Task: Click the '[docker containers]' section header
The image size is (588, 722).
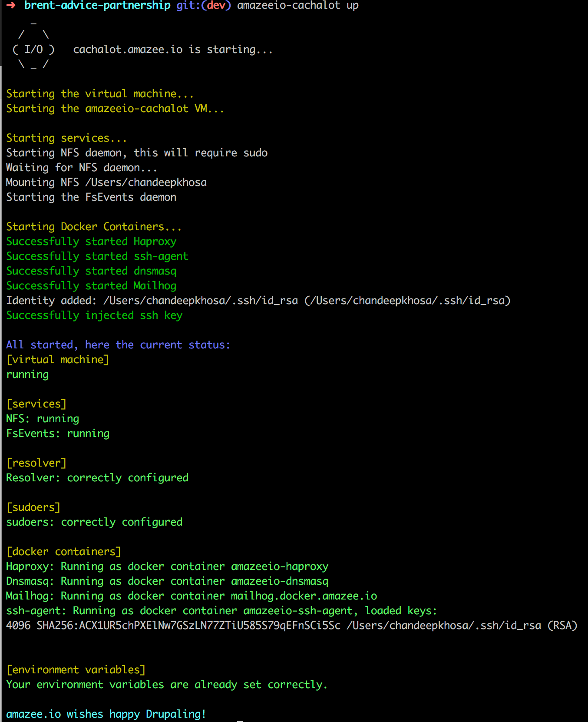Action: coord(64,552)
